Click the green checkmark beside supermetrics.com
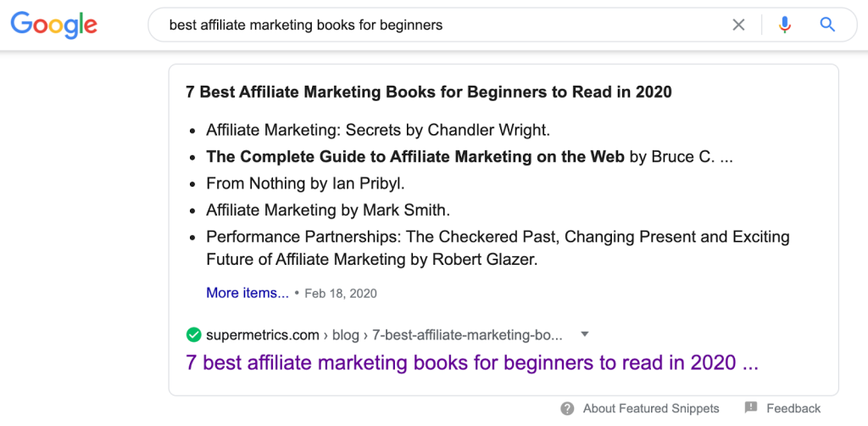 tap(194, 335)
